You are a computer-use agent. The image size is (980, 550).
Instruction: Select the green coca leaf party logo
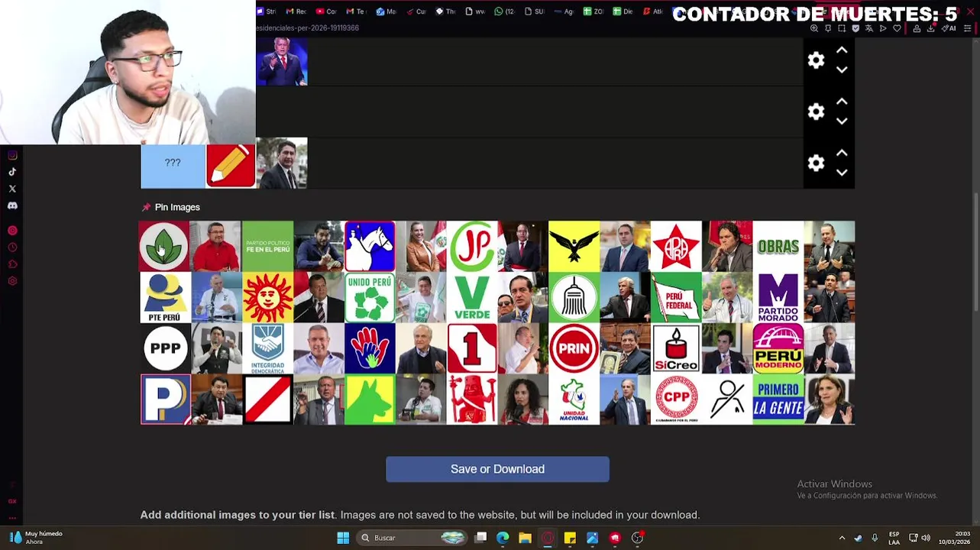[x=164, y=246]
